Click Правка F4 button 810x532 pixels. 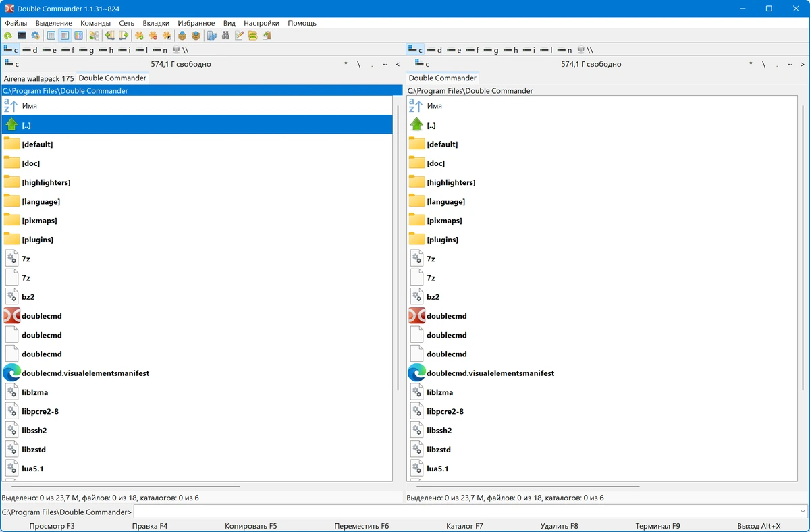pos(150,526)
